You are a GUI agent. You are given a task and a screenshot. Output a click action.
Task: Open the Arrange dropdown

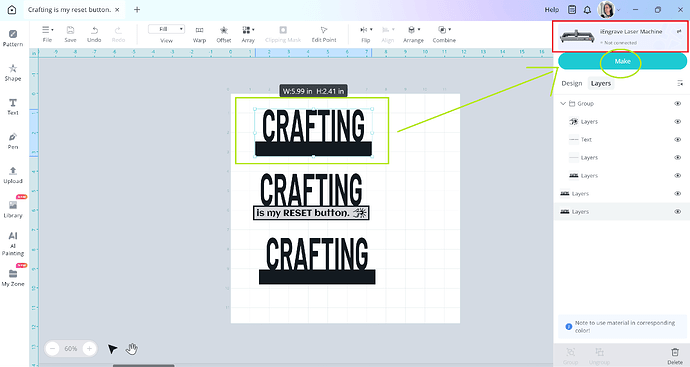pyautogui.click(x=413, y=34)
